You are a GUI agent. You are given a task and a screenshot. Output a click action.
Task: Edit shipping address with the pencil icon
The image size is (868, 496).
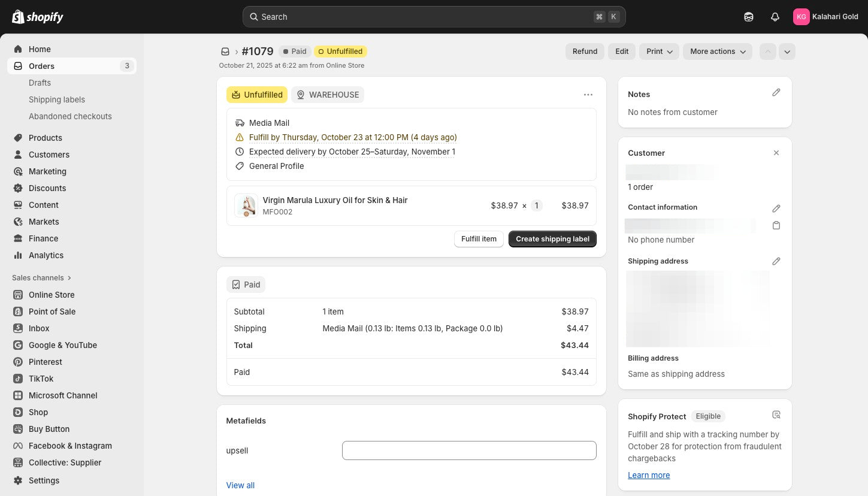[x=776, y=261]
